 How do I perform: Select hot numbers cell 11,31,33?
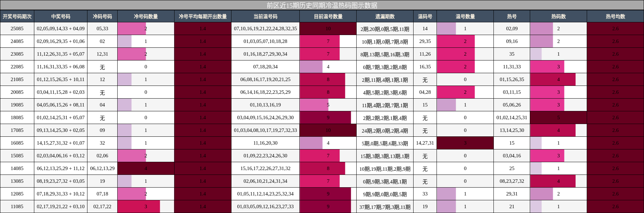coord(512,67)
